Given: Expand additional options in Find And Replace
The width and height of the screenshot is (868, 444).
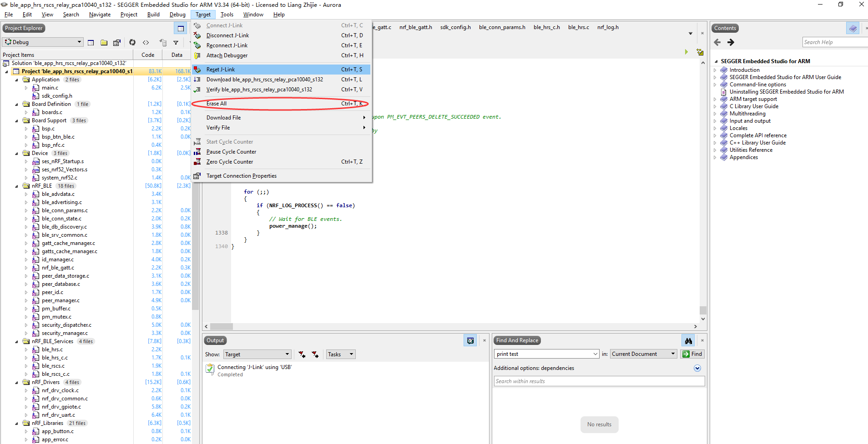Looking at the screenshot, I should coord(697,368).
